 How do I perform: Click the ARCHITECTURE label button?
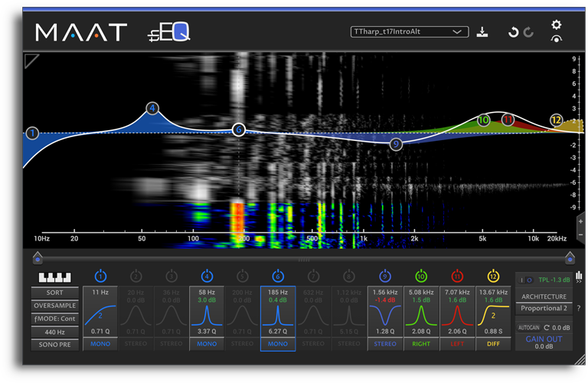[544, 296]
